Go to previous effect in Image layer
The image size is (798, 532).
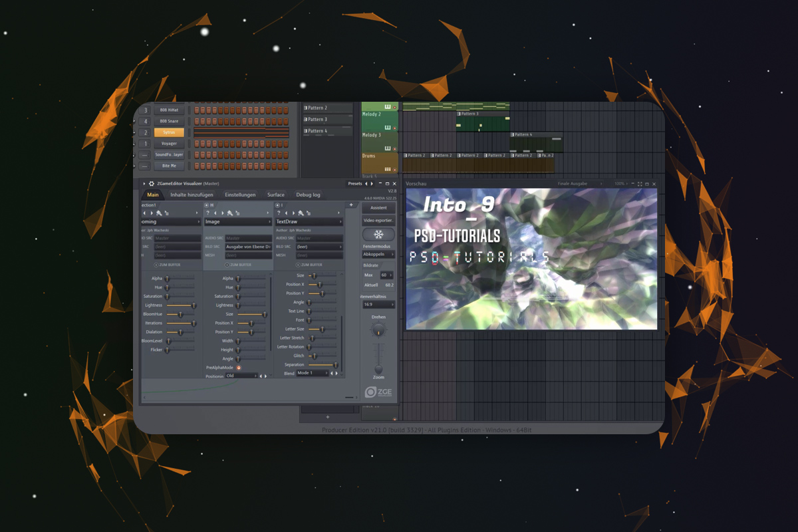tap(215, 213)
